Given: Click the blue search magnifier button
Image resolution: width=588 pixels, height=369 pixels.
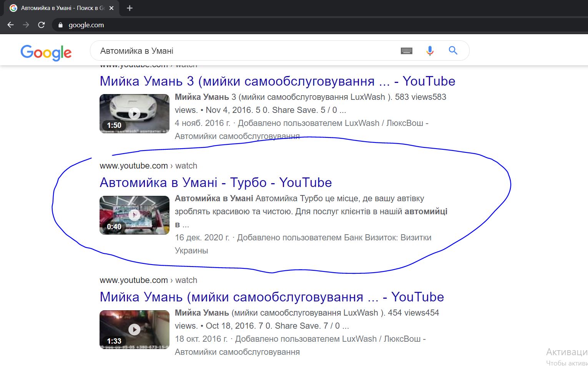Looking at the screenshot, I should click(453, 50).
